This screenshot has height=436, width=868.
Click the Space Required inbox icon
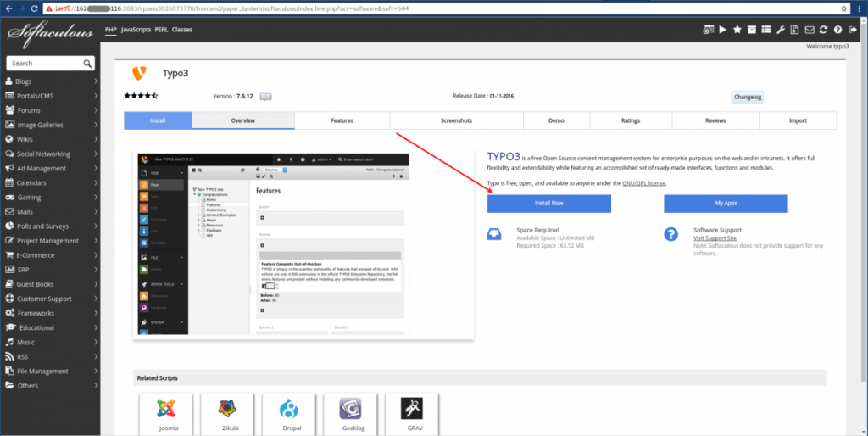pos(494,234)
